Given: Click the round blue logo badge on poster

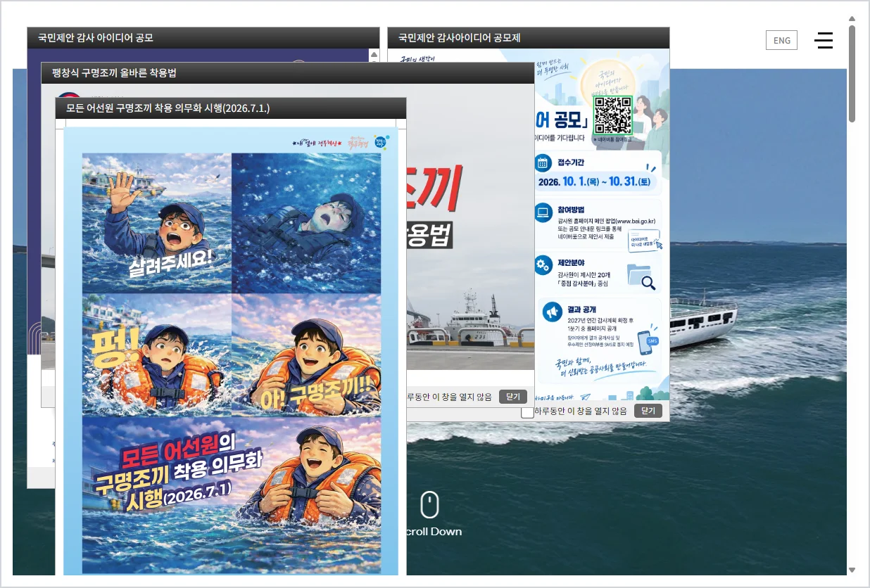Looking at the screenshot, I should coord(381,141).
